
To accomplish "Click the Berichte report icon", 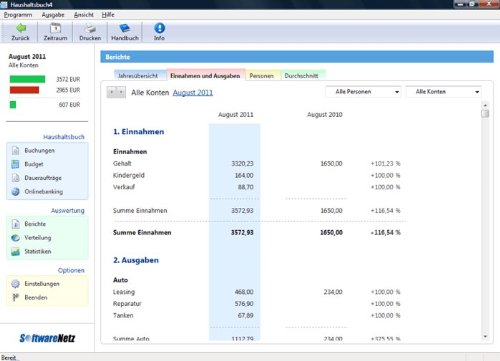I will tap(16, 224).
